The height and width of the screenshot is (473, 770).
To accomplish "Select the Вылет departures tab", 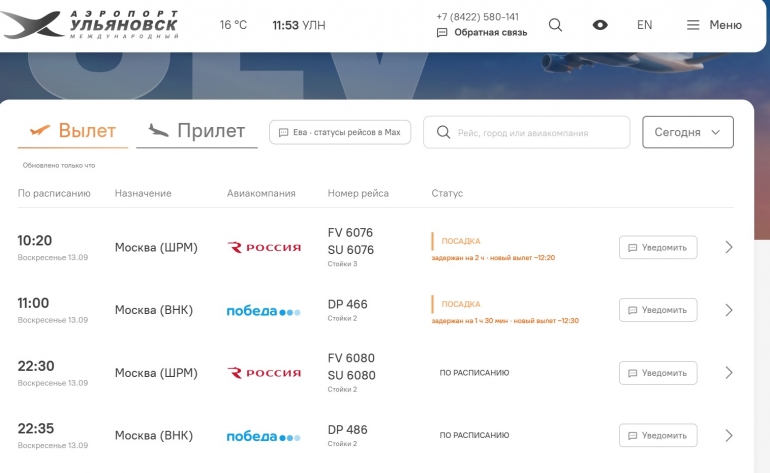I will tap(73, 131).
